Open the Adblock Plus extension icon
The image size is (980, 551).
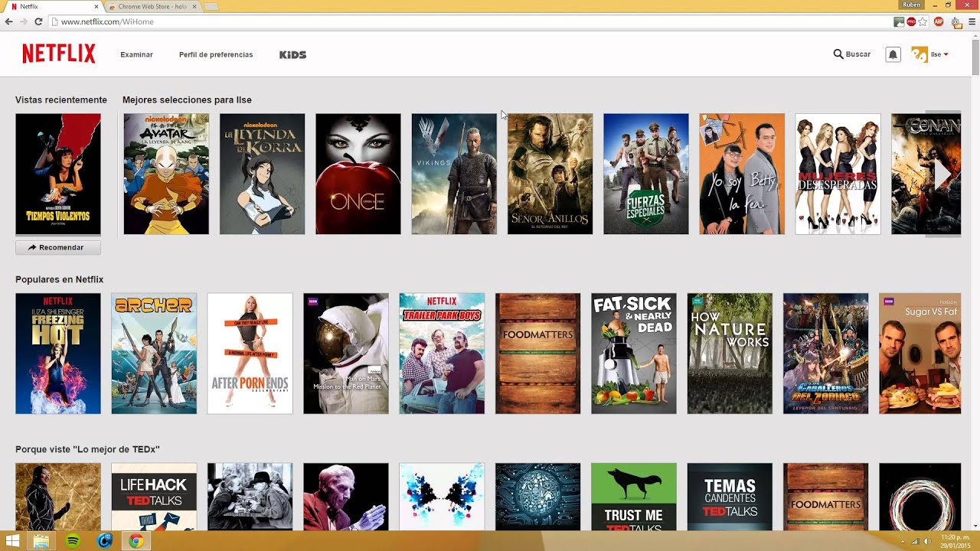click(x=939, y=21)
